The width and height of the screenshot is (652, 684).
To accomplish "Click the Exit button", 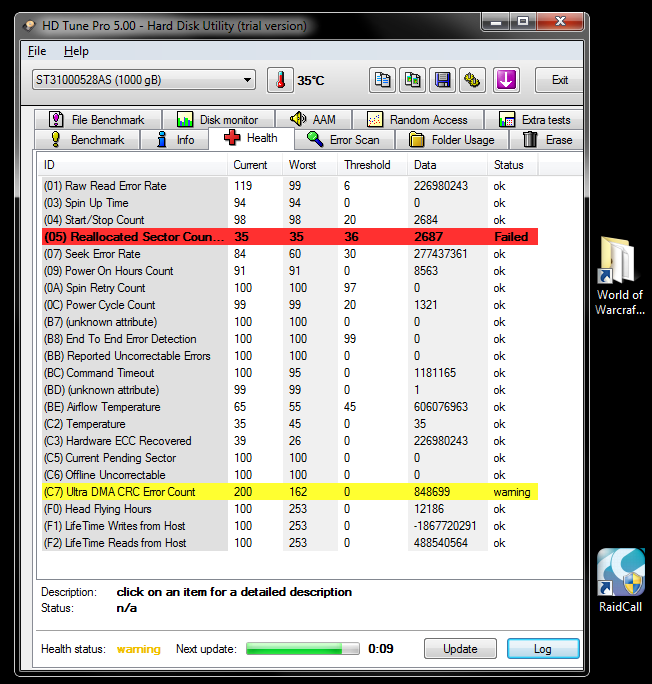I will [560, 80].
